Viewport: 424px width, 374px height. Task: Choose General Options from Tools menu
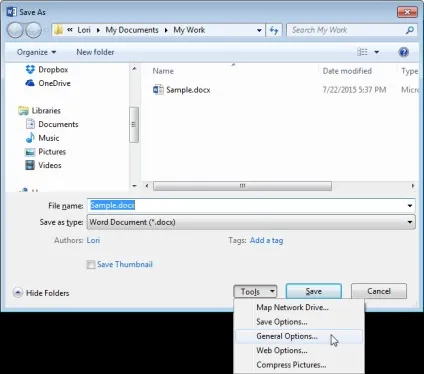tap(299, 336)
